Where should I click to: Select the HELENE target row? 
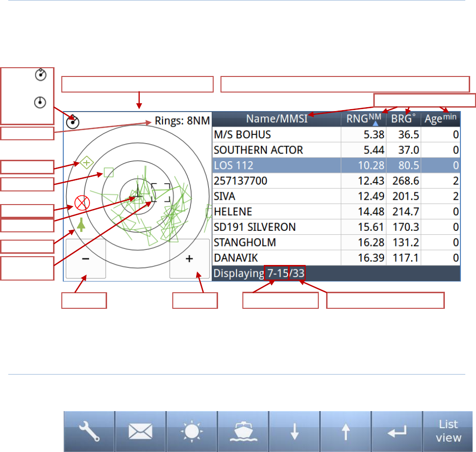[x=336, y=212]
